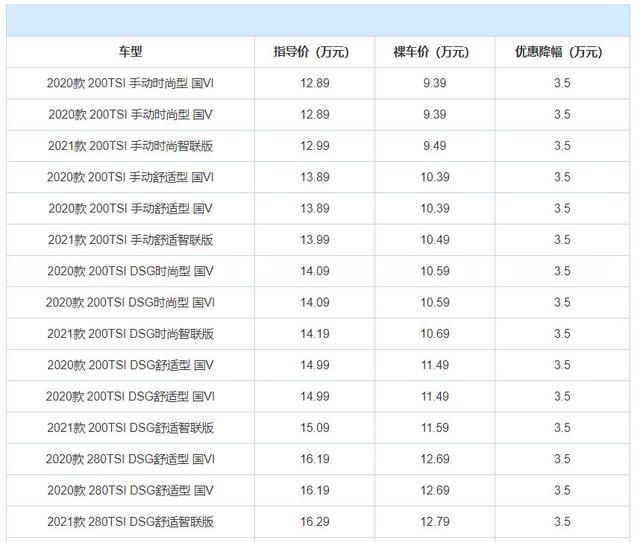640x543 pixels.
Task: Click guide price 13.99 cell
Action: (x=315, y=240)
